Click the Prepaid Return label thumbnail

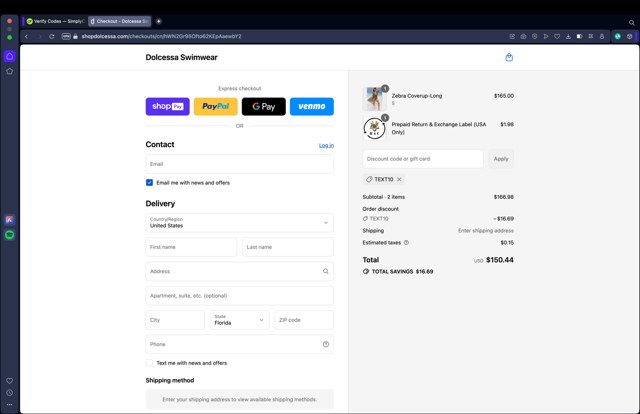click(x=374, y=128)
